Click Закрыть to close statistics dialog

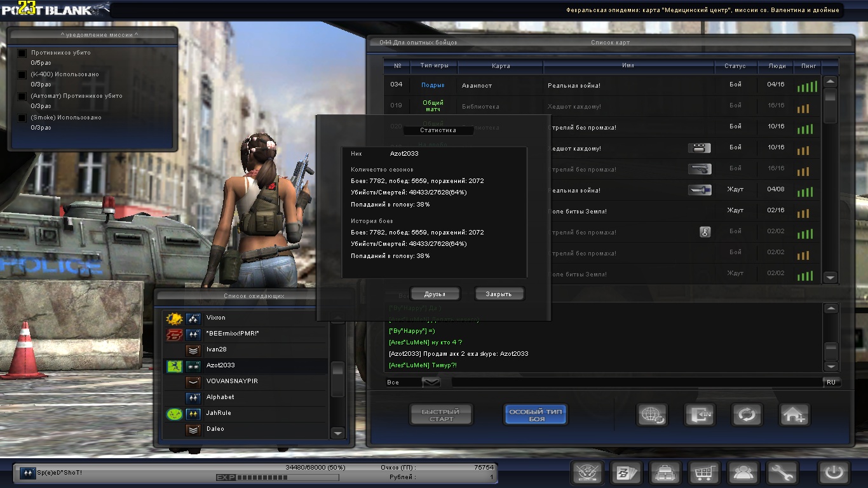[x=499, y=294]
